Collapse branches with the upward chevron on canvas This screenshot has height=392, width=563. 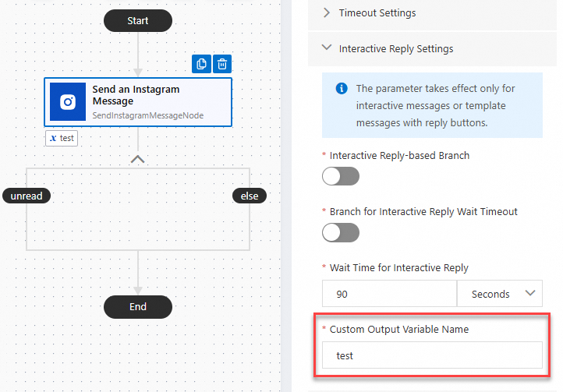pos(138,159)
